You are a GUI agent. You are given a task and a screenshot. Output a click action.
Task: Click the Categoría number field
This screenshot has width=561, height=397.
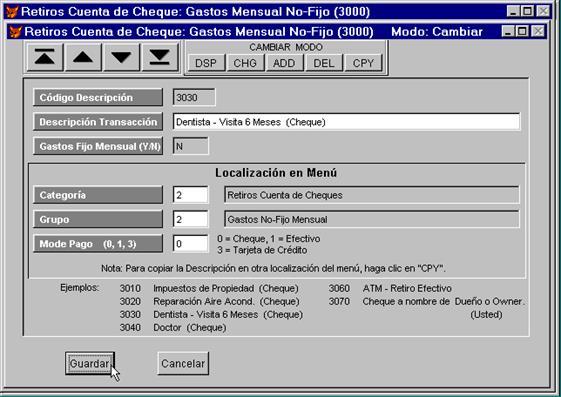(190, 195)
